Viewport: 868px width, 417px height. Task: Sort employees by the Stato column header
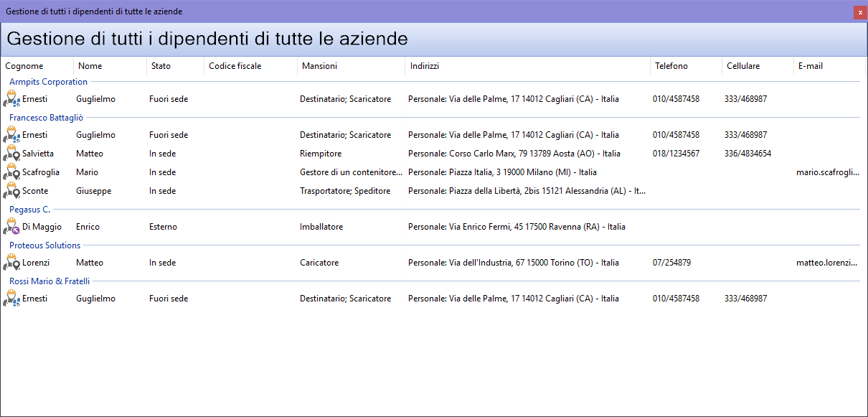coord(161,66)
